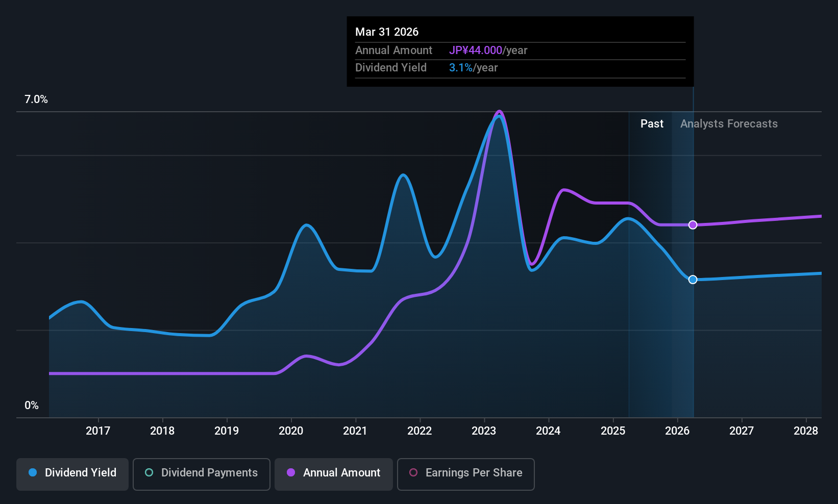Click the Analysts Forecasts section label
The width and height of the screenshot is (838, 504).
point(729,124)
